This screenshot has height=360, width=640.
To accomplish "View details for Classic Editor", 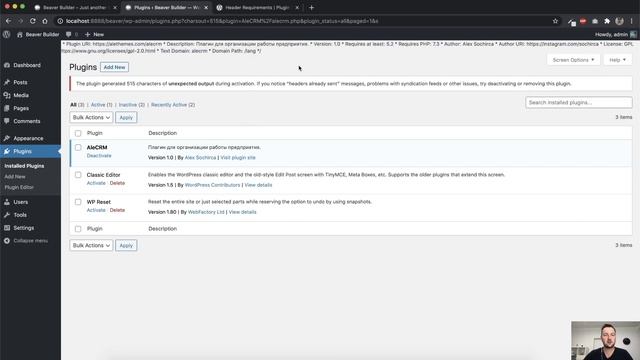I will click(258, 185).
